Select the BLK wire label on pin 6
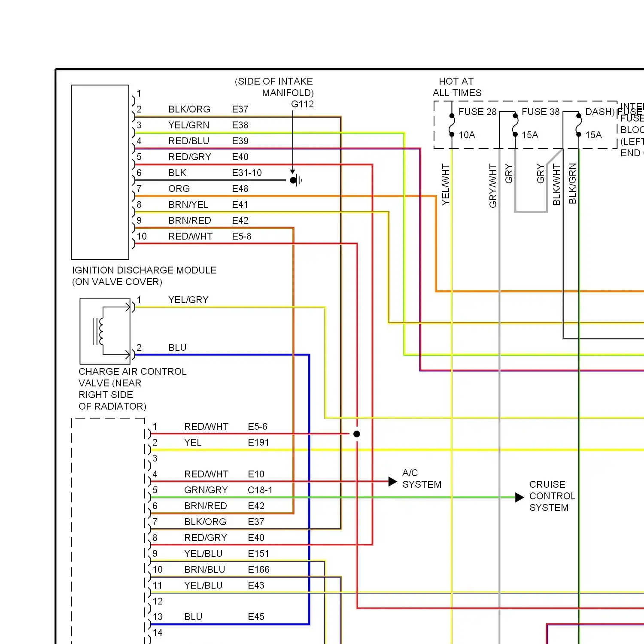The height and width of the screenshot is (644, 644). click(x=177, y=173)
